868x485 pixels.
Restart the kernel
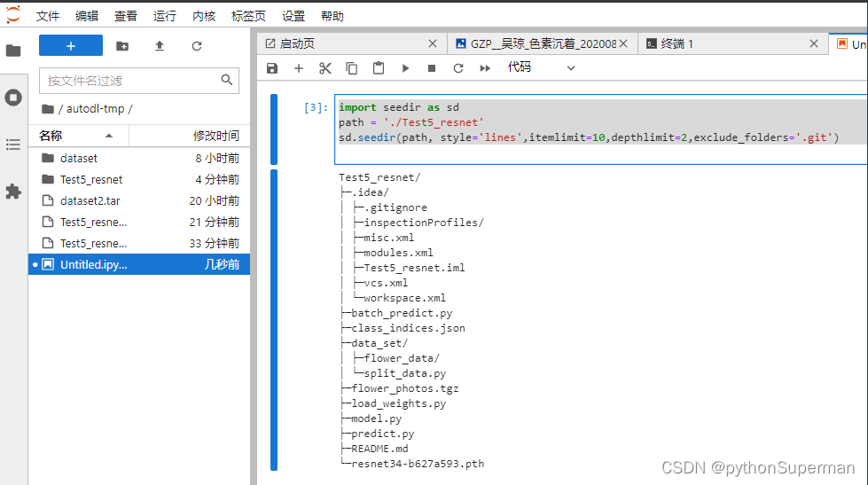pos(458,68)
